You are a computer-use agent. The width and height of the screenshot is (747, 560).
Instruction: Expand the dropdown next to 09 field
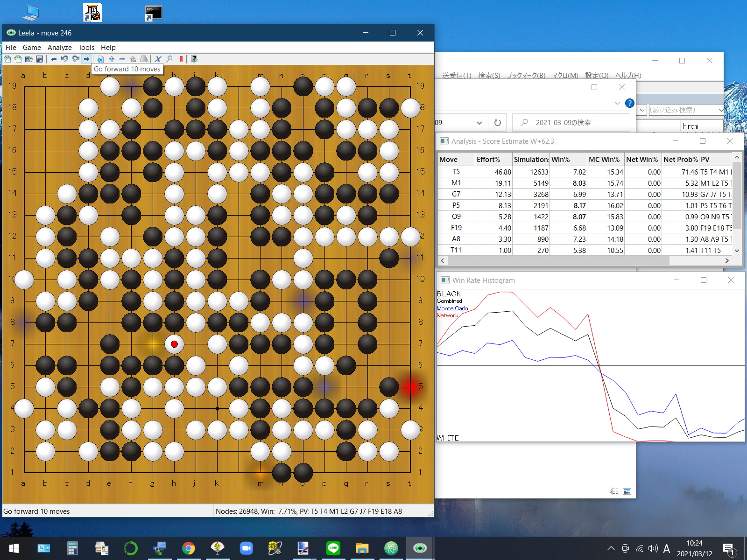(479, 123)
